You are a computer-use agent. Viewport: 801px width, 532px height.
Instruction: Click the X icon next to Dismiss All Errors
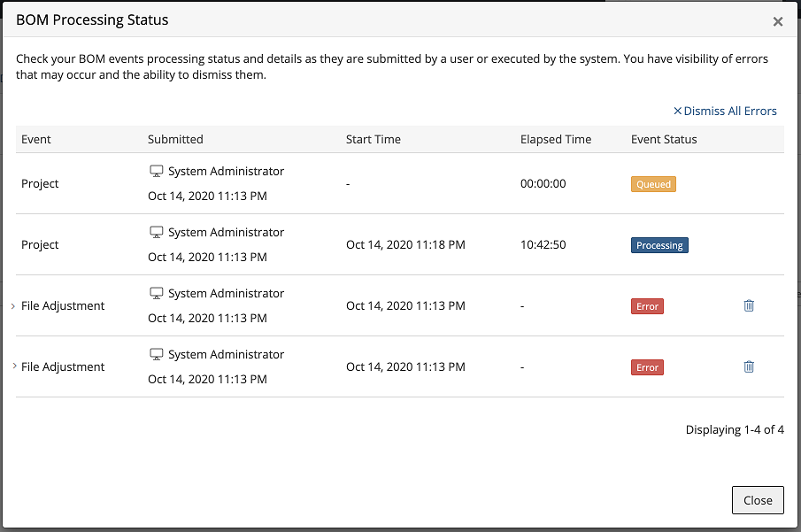677,111
